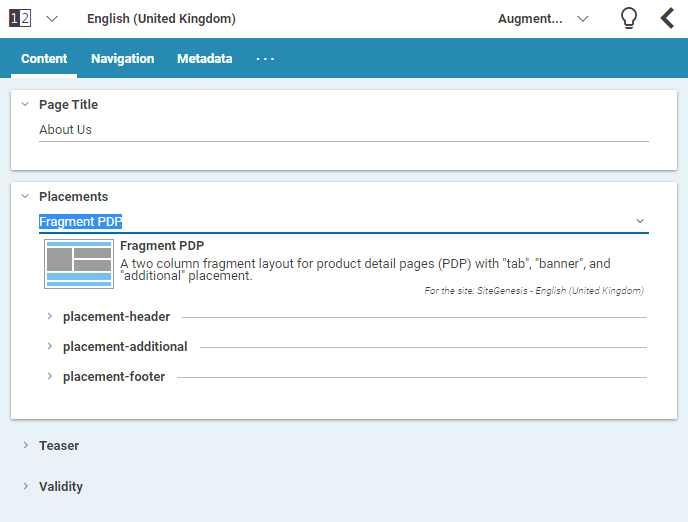Click the Fragment PDP layout thumbnail
This screenshot has height=522, width=688.
coord(78,264)
